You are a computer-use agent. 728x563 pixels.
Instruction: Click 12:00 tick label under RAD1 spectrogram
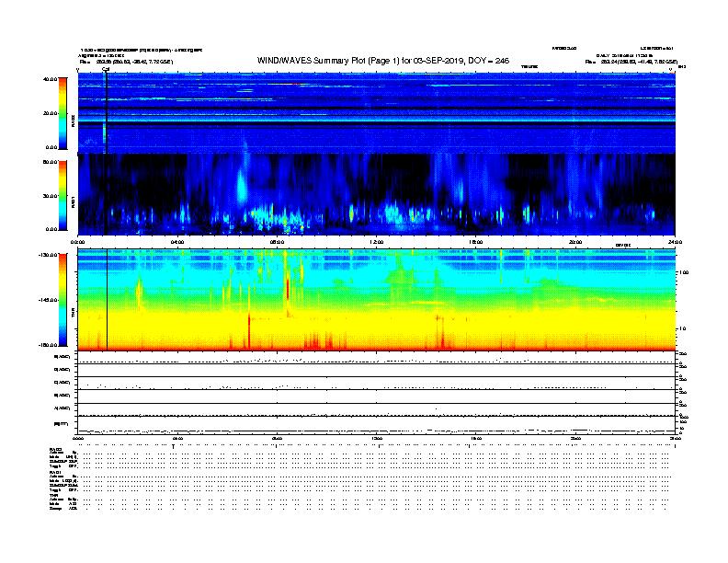coord(377,242)
